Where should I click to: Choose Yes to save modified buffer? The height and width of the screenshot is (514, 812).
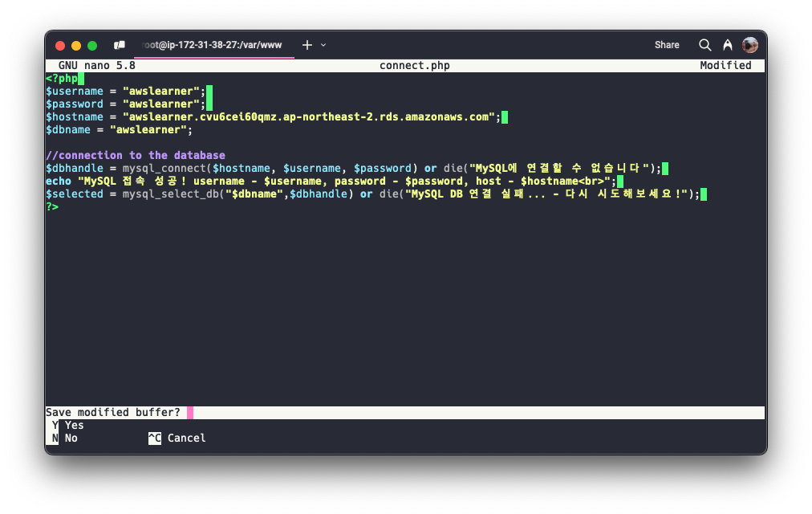68,426
